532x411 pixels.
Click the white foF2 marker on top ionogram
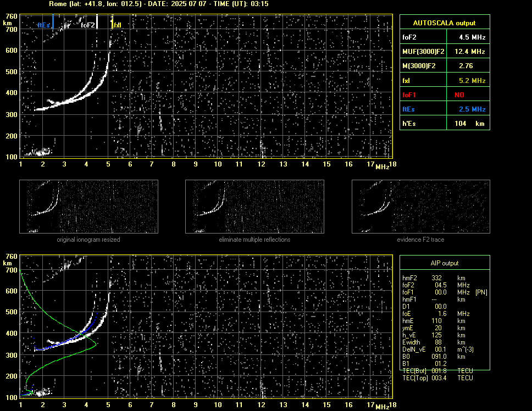coord(97,21)
